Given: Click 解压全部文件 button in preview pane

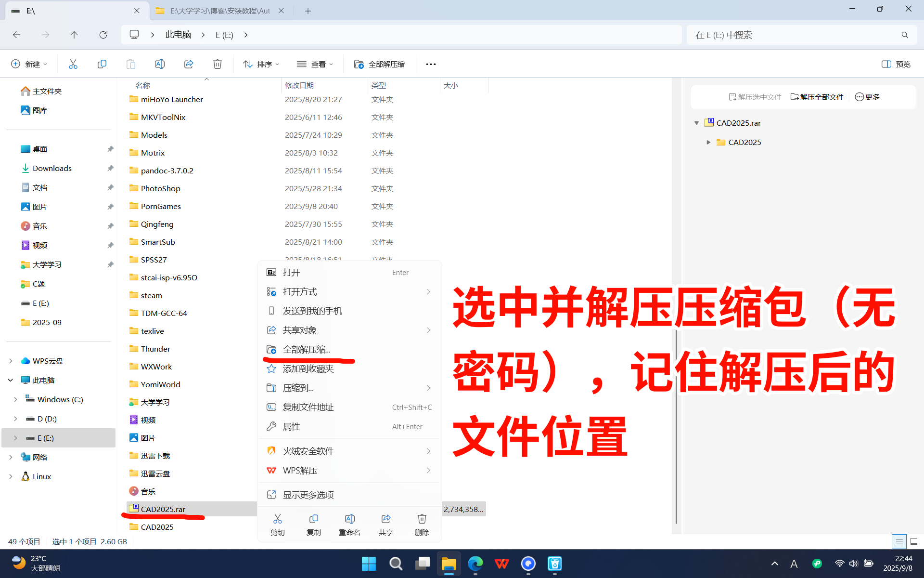Looking at the screenshot, I should pos(817,97).
